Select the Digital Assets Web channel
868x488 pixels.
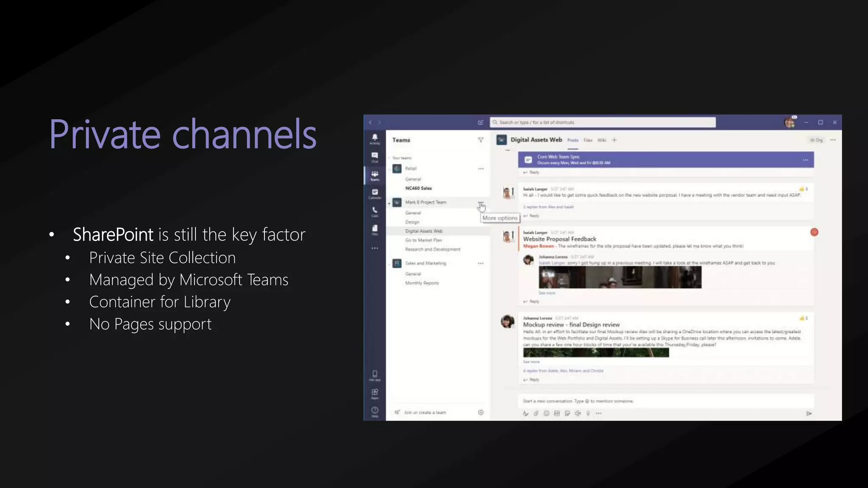point(424,231)
